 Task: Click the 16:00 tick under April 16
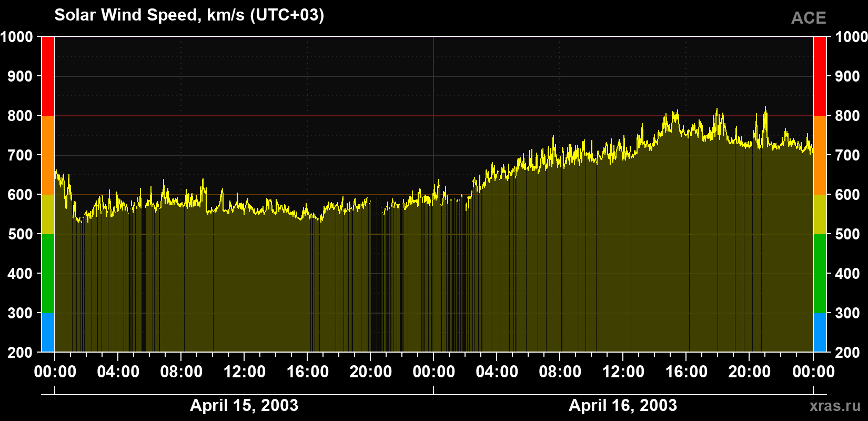coord(686,372)
